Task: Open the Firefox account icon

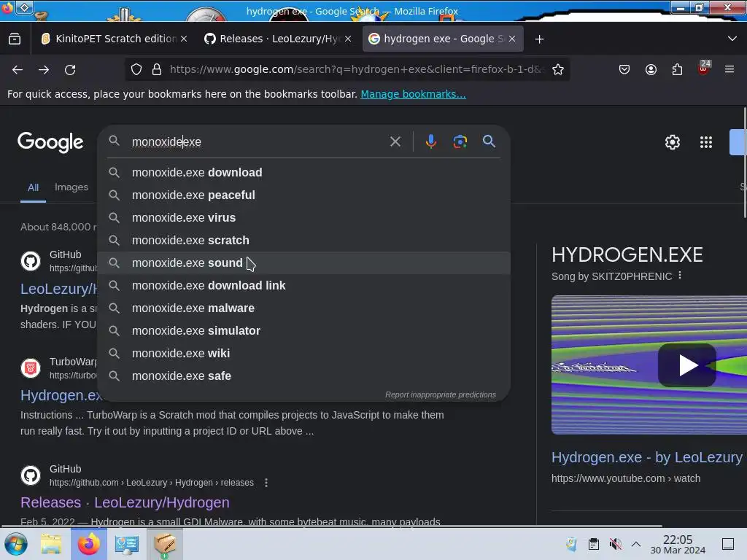Action: click(x=651, y=69)
